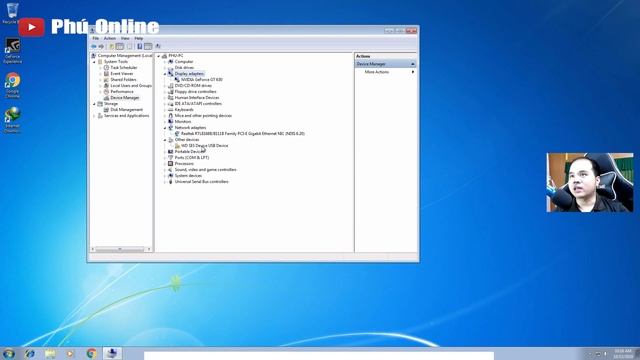
Task: Click the Windows Start orb
Action: 9,353
